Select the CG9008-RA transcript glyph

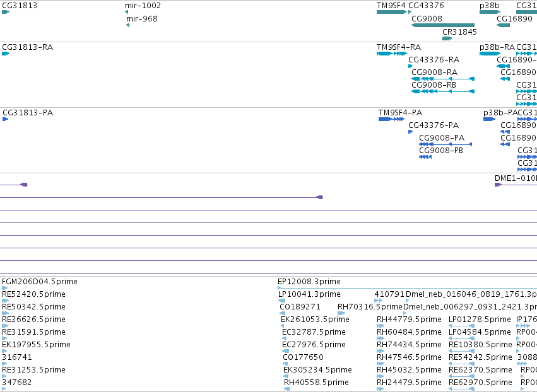point(443,79)
